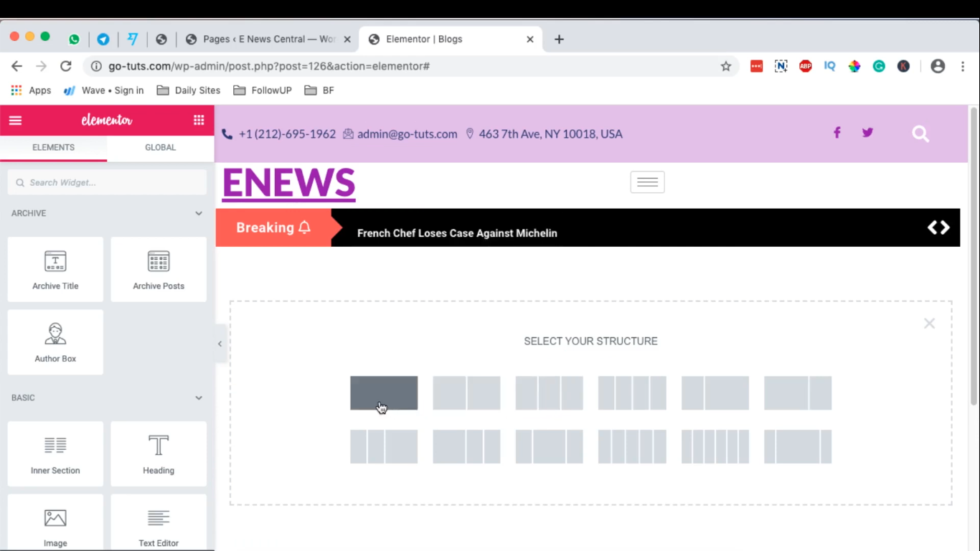Switch to pinned WhatsApp tab

(74, 39)
